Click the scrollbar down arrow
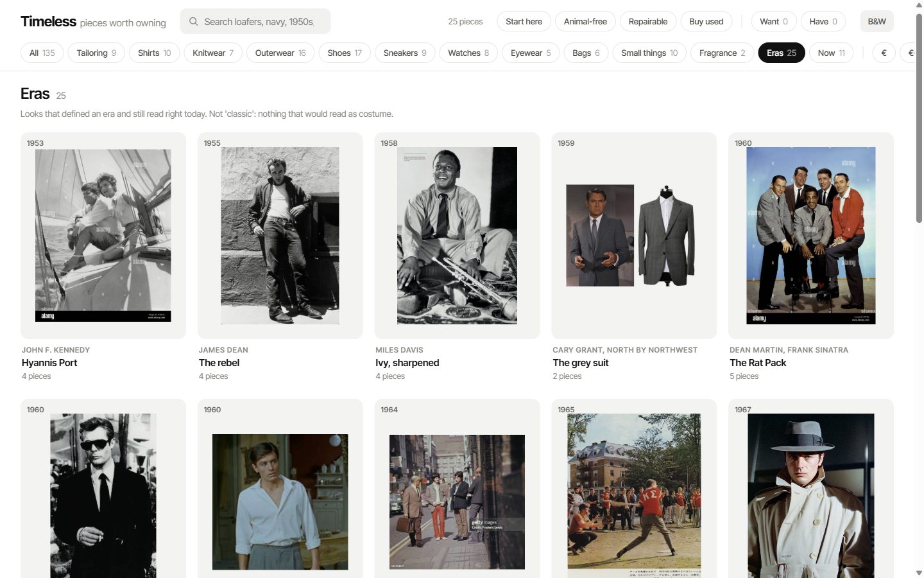Screen dimensions: 924x578 (919, 573)
